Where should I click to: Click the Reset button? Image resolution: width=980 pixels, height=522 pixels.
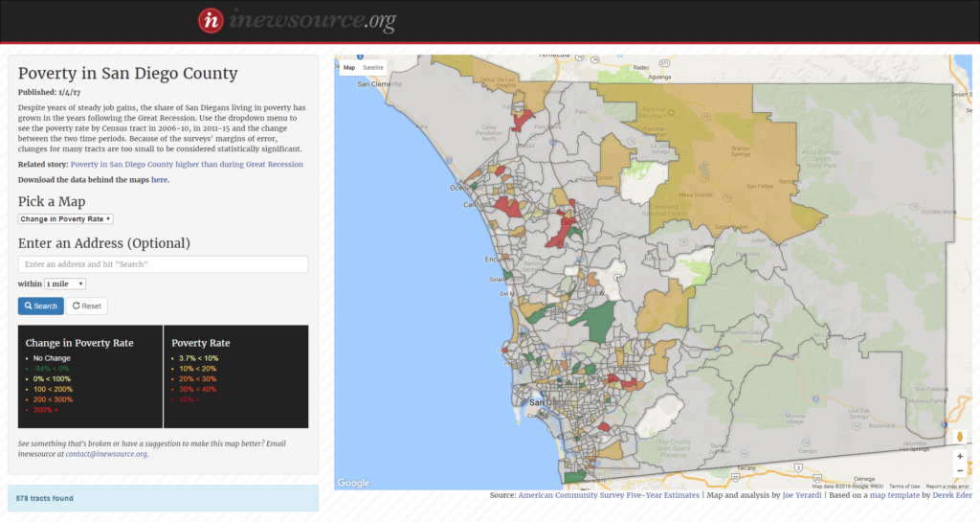(87, 306)
